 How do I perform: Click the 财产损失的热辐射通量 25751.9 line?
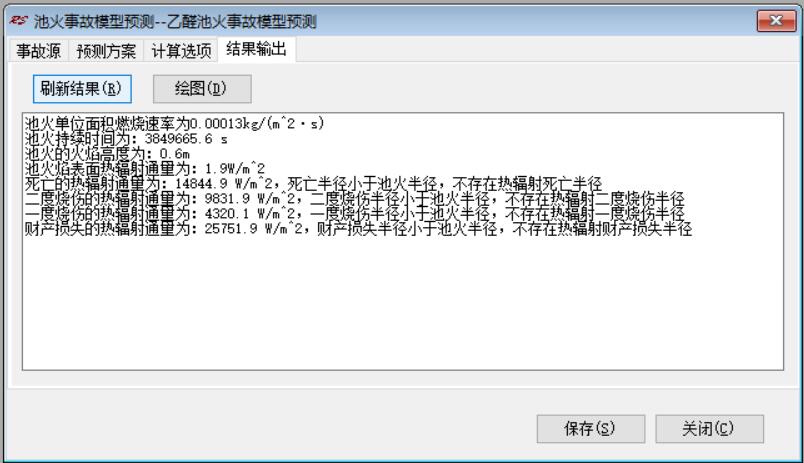point(358,228)
